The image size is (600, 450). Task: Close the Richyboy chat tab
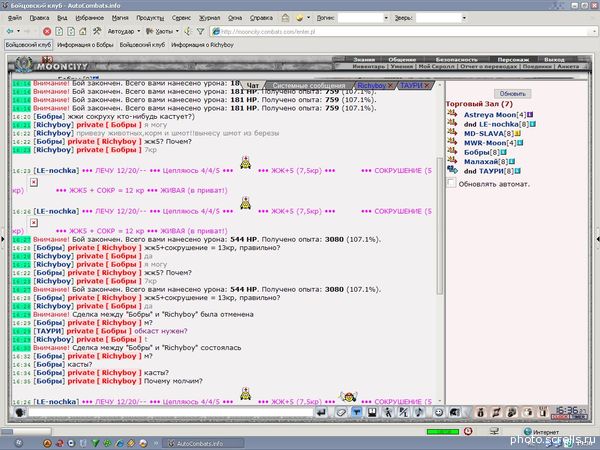[x=391, y=85]
